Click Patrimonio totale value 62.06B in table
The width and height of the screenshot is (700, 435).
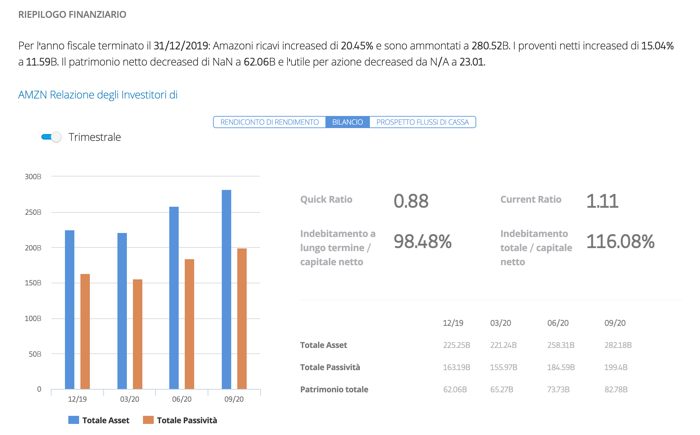(455, 389)
